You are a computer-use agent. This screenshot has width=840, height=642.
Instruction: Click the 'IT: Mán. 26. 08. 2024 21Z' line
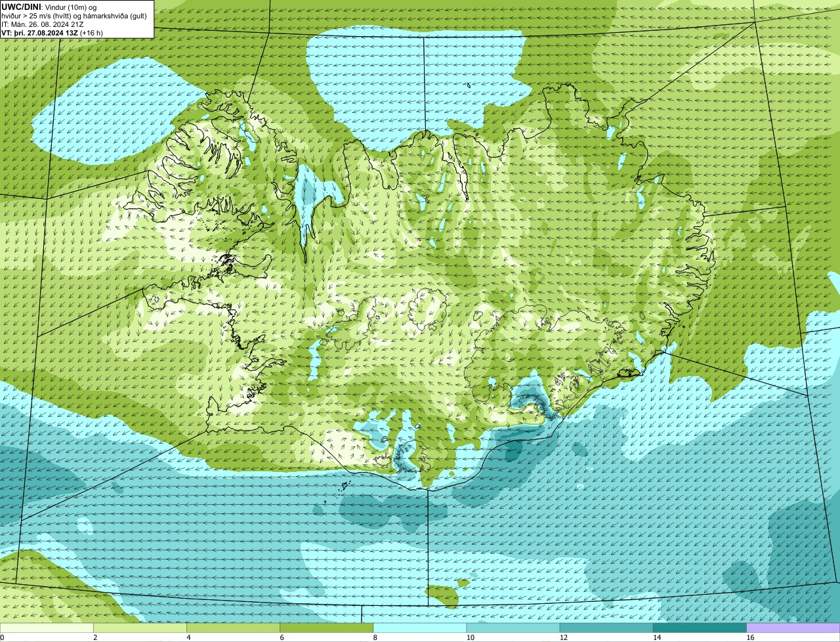(x=43, y=24)
